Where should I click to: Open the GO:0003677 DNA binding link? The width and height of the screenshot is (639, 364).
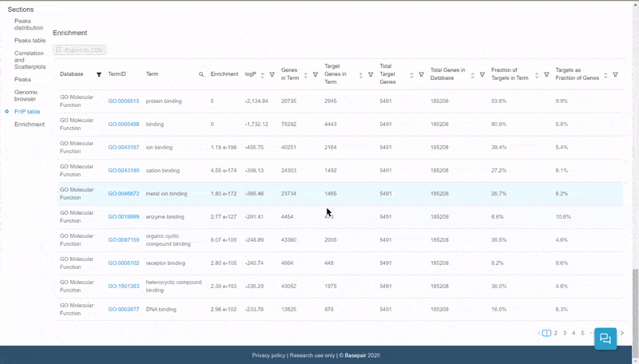[124, 309]
